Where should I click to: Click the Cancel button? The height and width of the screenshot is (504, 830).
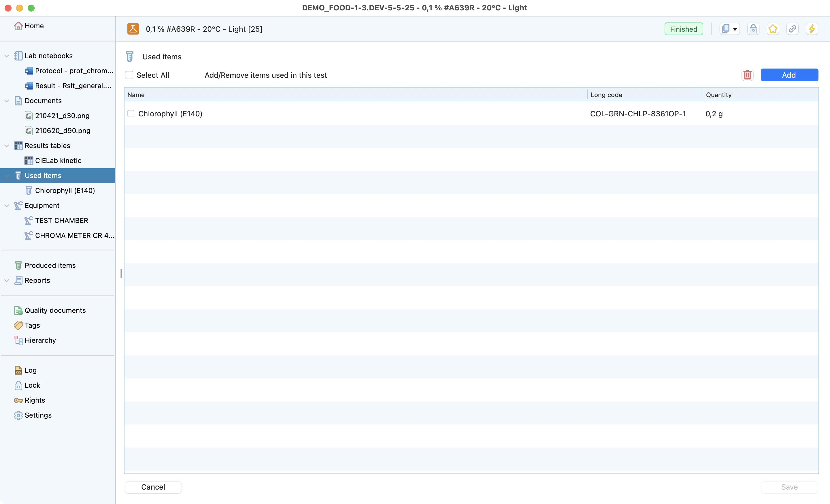[153, 487]
